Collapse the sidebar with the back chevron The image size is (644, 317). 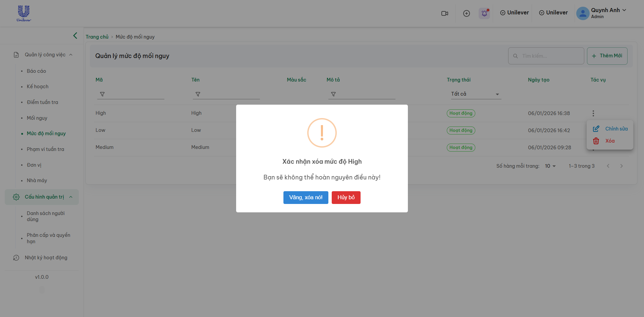click(x=75, y=36)
